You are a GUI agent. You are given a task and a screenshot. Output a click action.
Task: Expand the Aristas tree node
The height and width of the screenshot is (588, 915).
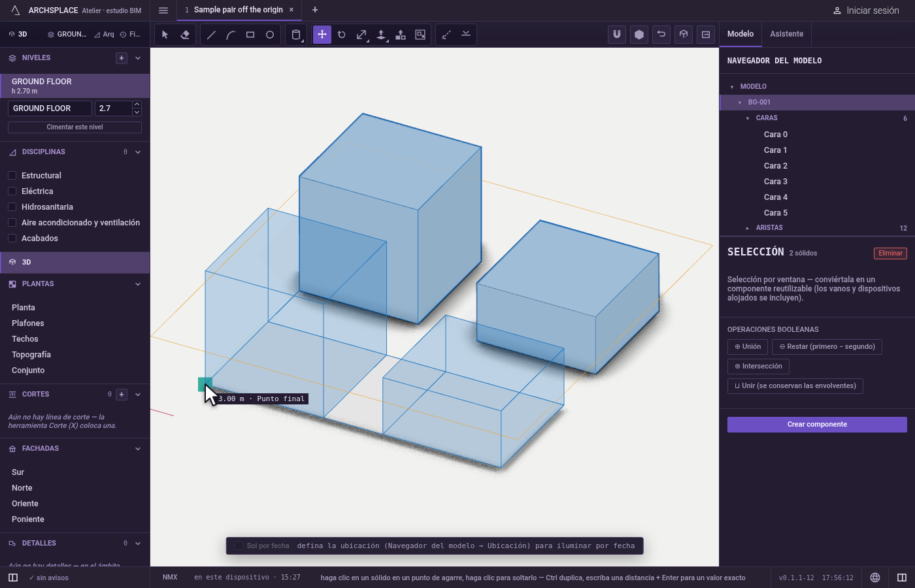[x=748, y=228]
